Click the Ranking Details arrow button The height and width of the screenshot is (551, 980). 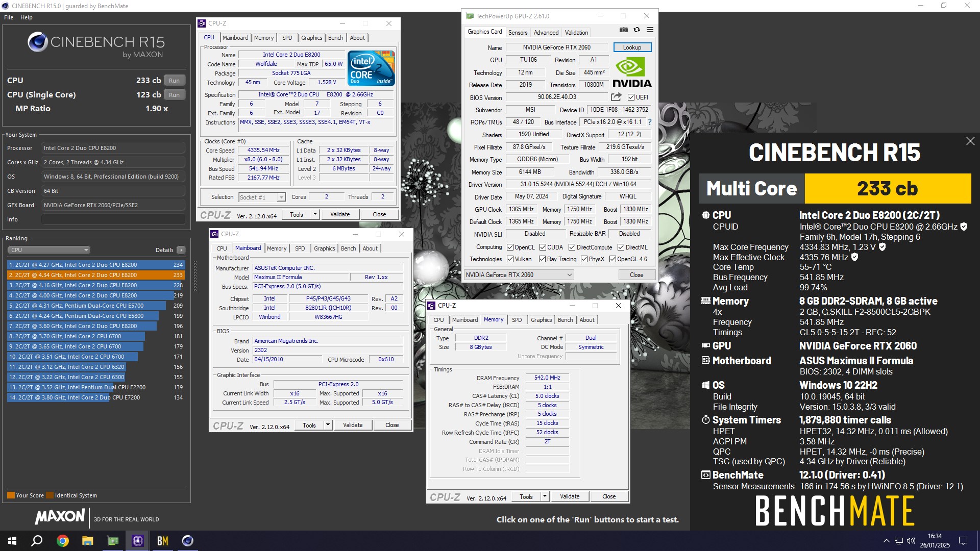click(181, 250)
